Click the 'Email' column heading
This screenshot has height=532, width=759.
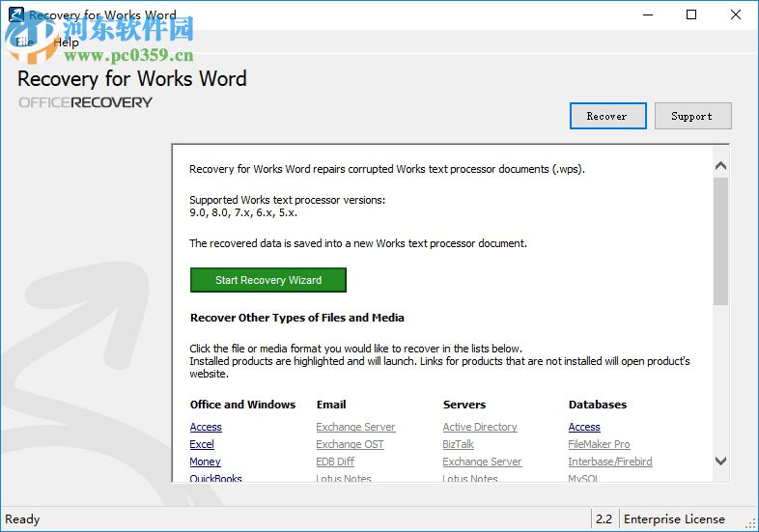331,405
